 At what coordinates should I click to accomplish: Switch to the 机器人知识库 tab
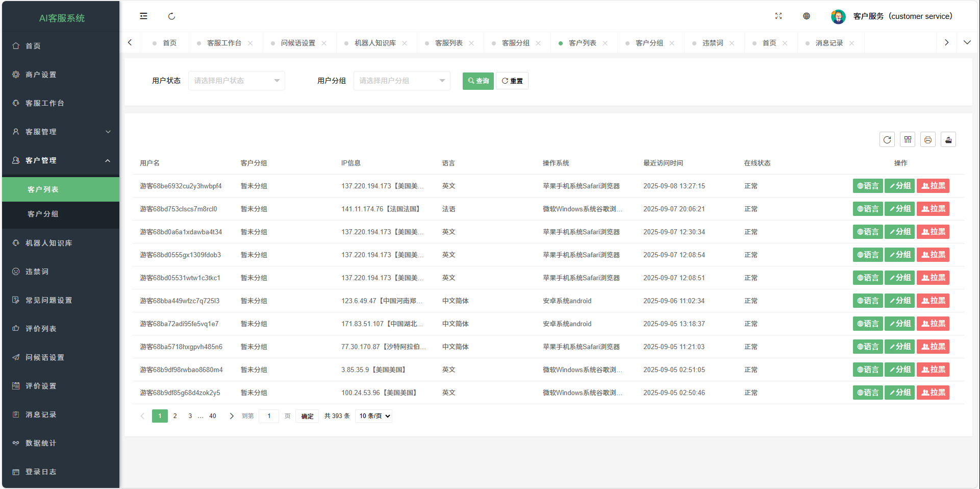[375, 43]
